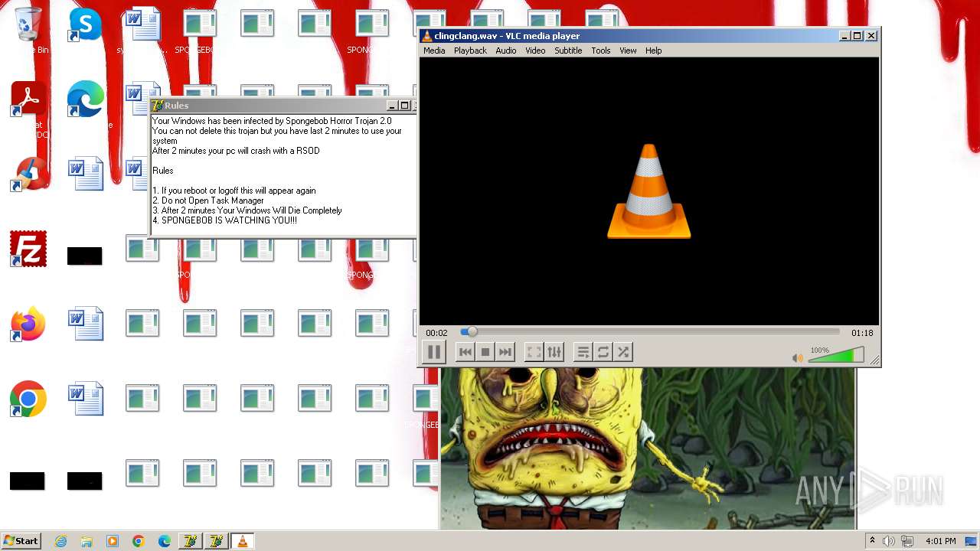Screen dimensions: 980x551
Task: Launch Edge from the taskbar
Action: [x=164, y=541]
